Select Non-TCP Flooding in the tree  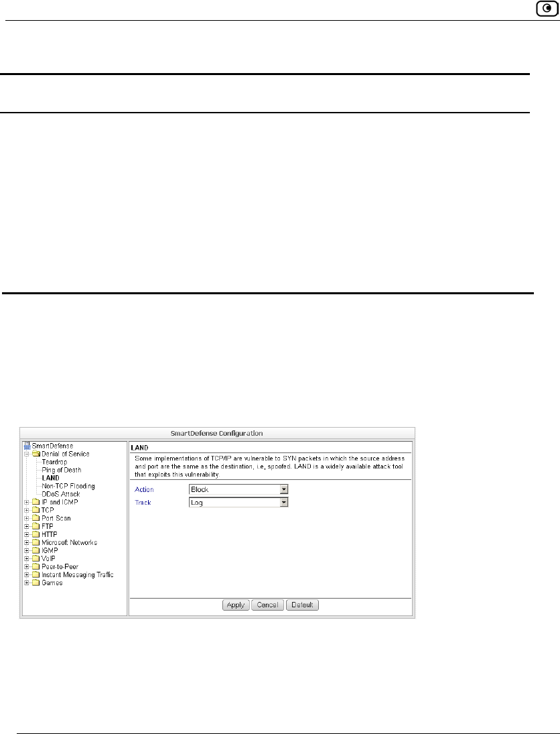[x=68, y=486]
